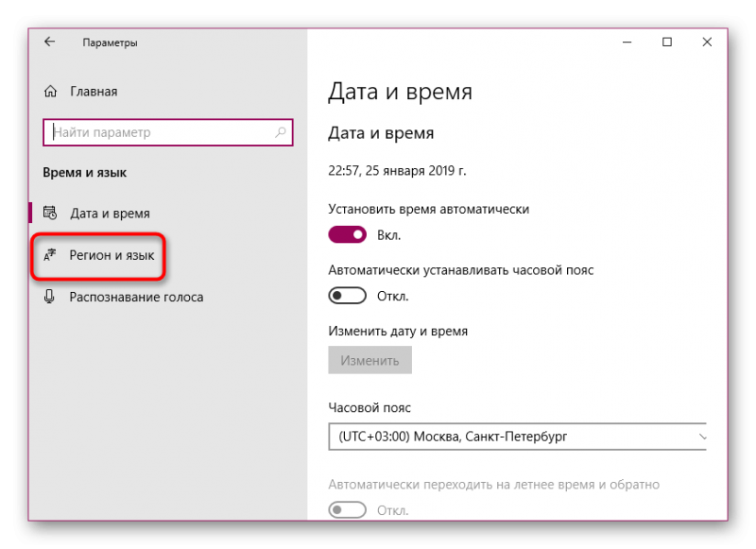
Task: Click the microphone icon for Распознавание голоса
Action: [49, 297]
